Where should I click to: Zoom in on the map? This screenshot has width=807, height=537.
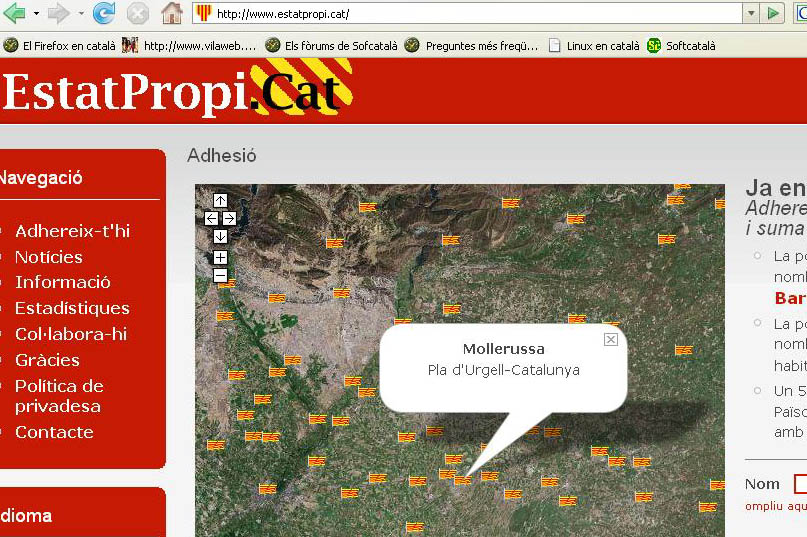[x=220, y=257]
